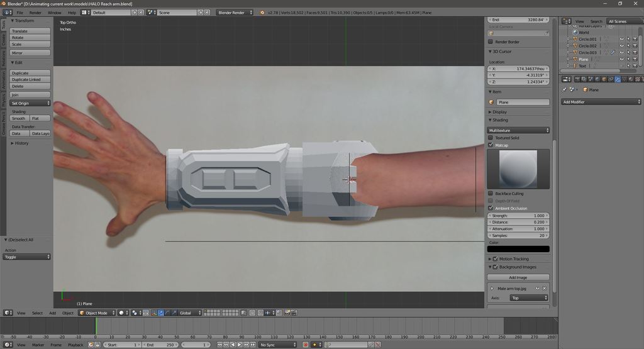Screen dimensions: 644x349
Task: Open the Add Modifier dropdown
Action: 601,102
